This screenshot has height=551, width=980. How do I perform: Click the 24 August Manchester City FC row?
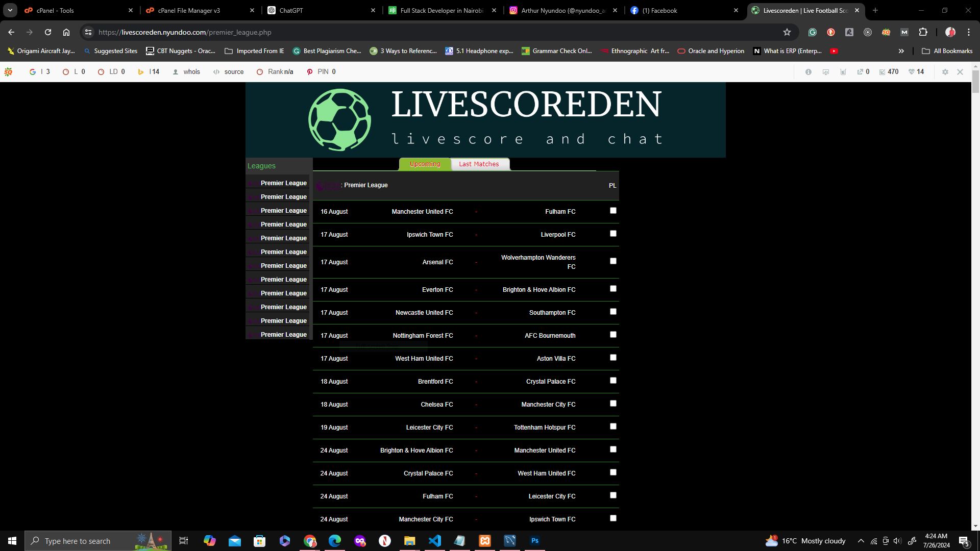[x=465, y=519]
